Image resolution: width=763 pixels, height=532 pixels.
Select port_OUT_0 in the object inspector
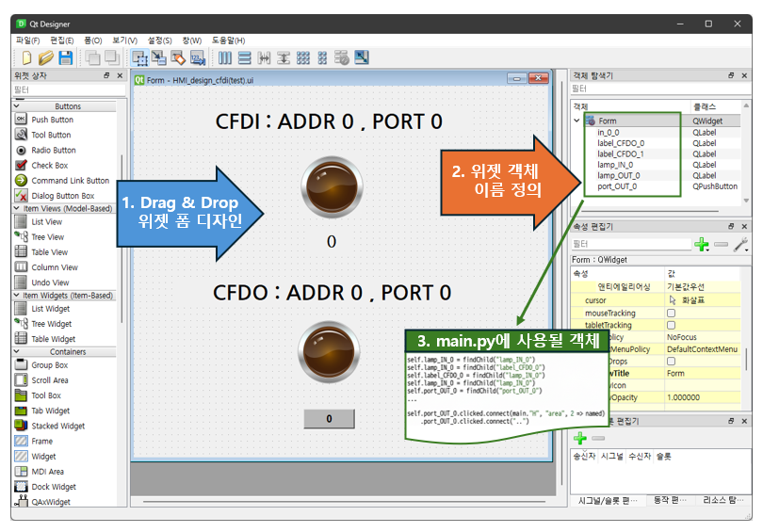tap(617, 186)
